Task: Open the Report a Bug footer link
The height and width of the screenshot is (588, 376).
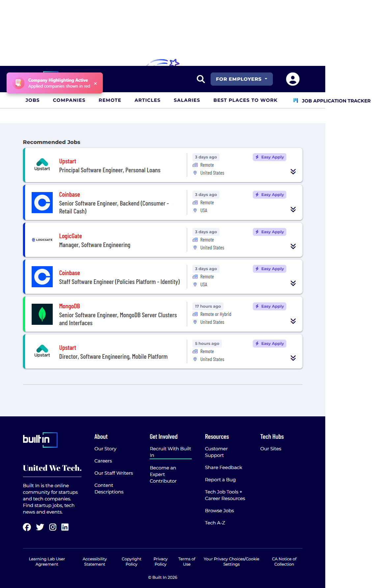Action: pyautogui.click(x=220, y=480)
